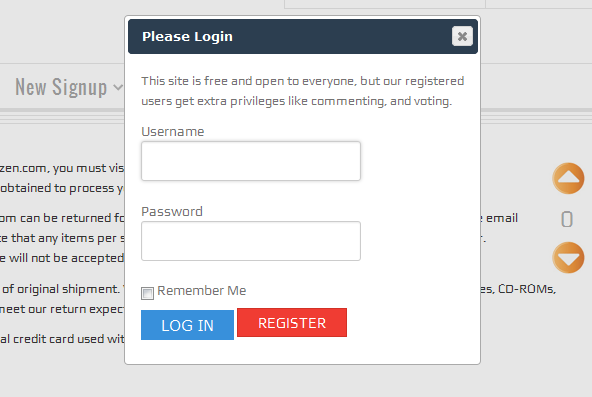The height and width of the screenshot is (397, 592).
Task: Click the credit card used background text
Action: click(59, 339)
